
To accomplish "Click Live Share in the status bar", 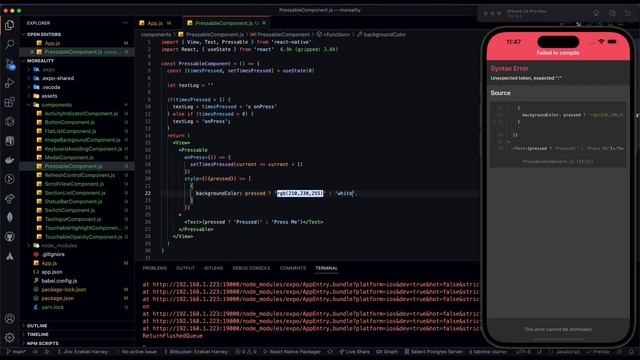I will click(354, 351).
